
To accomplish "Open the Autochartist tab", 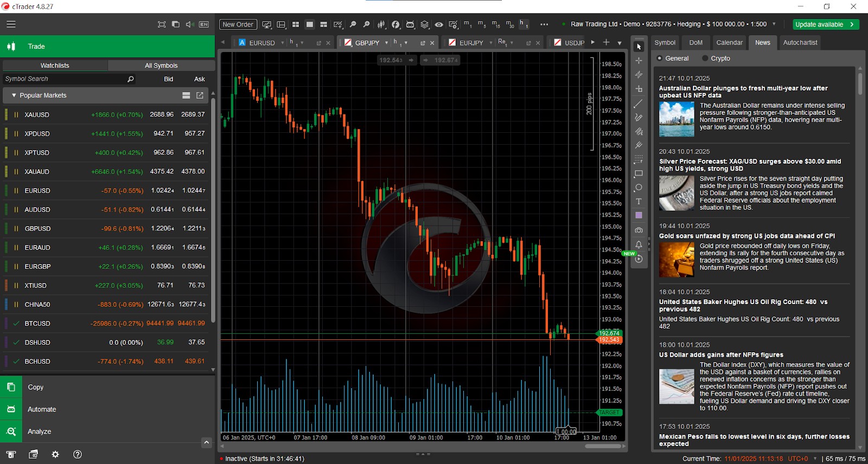I will click(800, 43).
